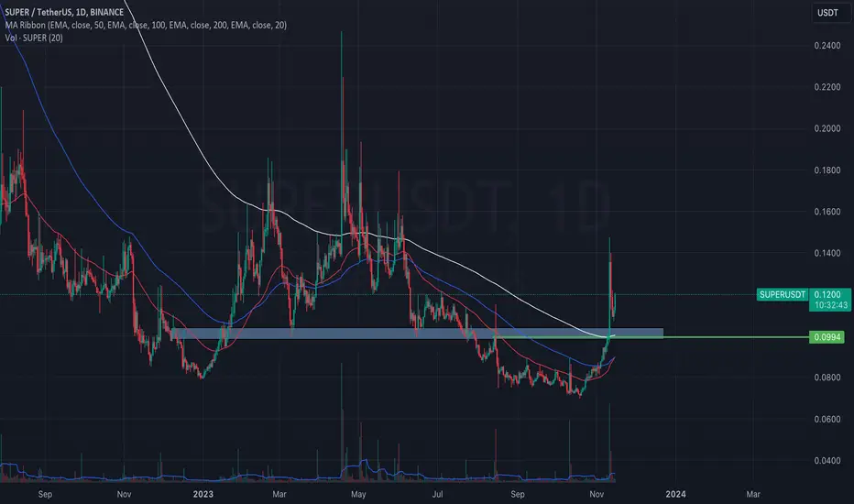Click the Mar 2023 time axis label

pyautogui.click(x=279, y=494)
